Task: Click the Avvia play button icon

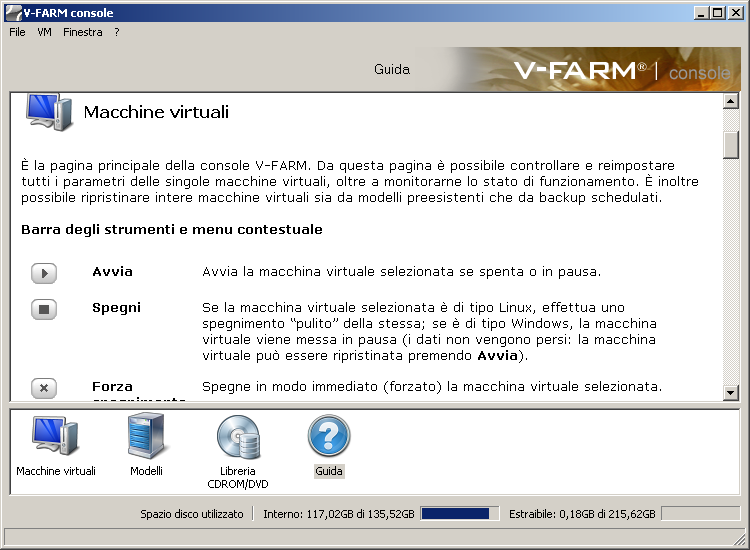Action: 44,273
